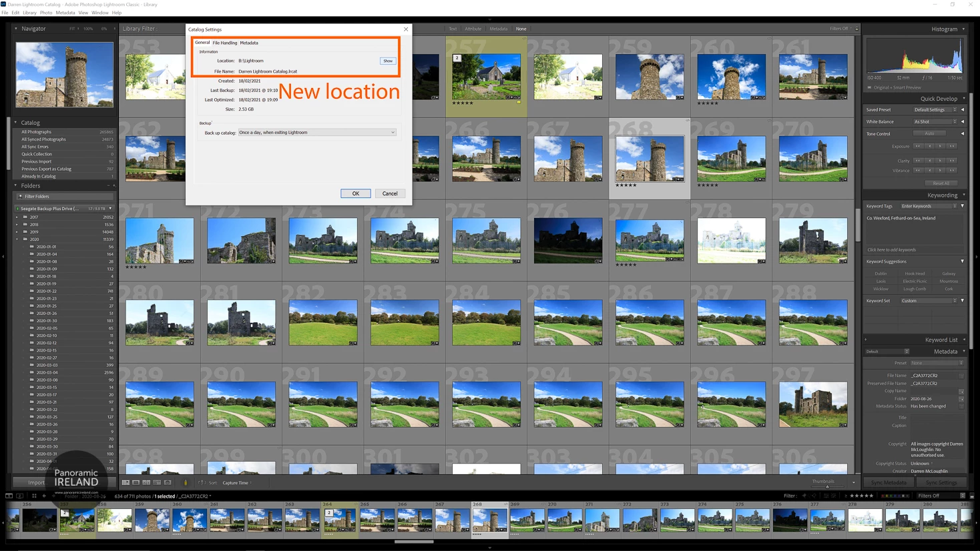Collapse the Folders panel
The image size is (980, 551).
(x=16, y=185)
